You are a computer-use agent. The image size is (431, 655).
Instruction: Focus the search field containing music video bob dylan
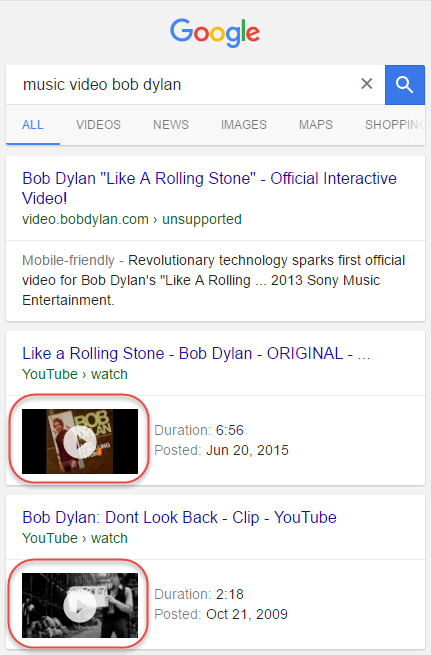(184, 85)
